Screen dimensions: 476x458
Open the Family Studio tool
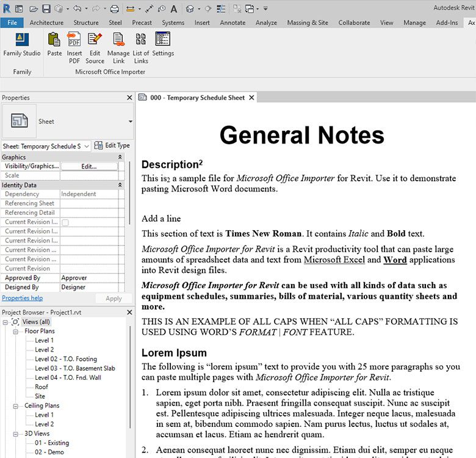(x=22, y=45)
